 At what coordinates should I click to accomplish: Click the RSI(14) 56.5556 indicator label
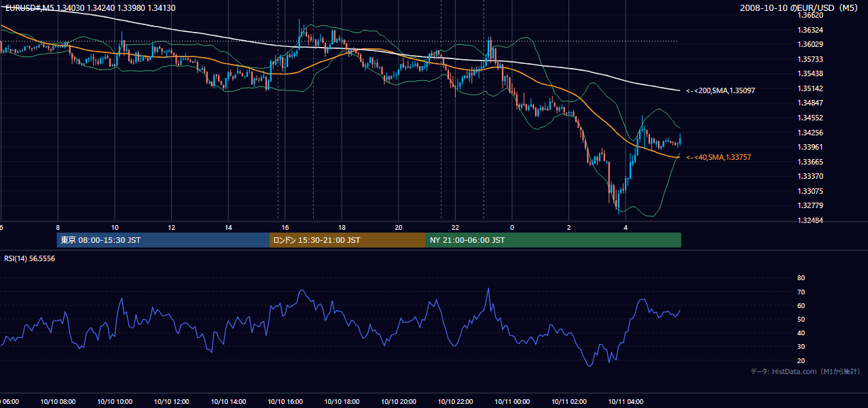click(30, 258)
